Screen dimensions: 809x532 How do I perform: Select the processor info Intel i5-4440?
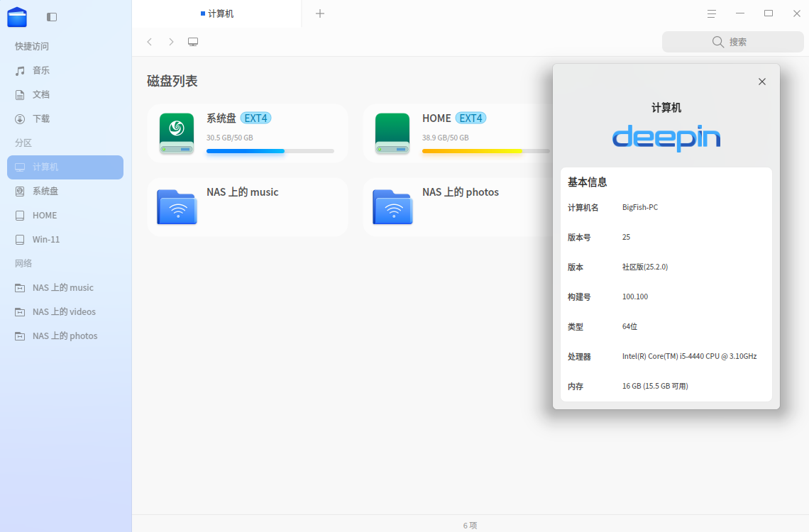pos(689,356)
